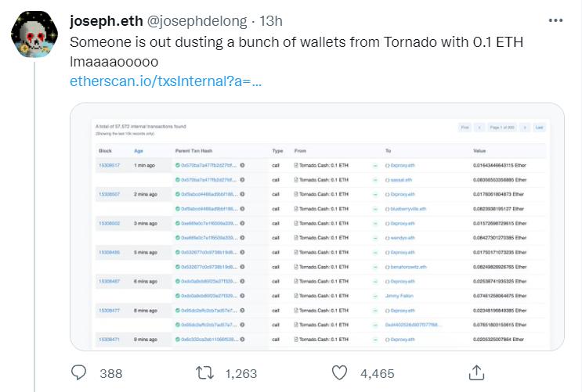Click the retweet icon
This screenshot has width=582, height=392.
pyautogui.click(x=204, y=373)
